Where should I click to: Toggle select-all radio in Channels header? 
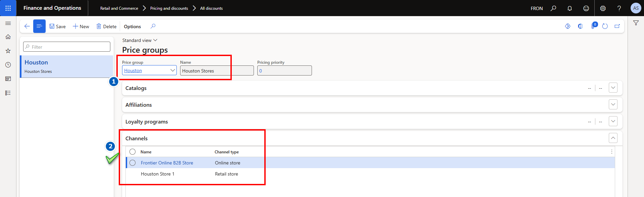point(132,152)
